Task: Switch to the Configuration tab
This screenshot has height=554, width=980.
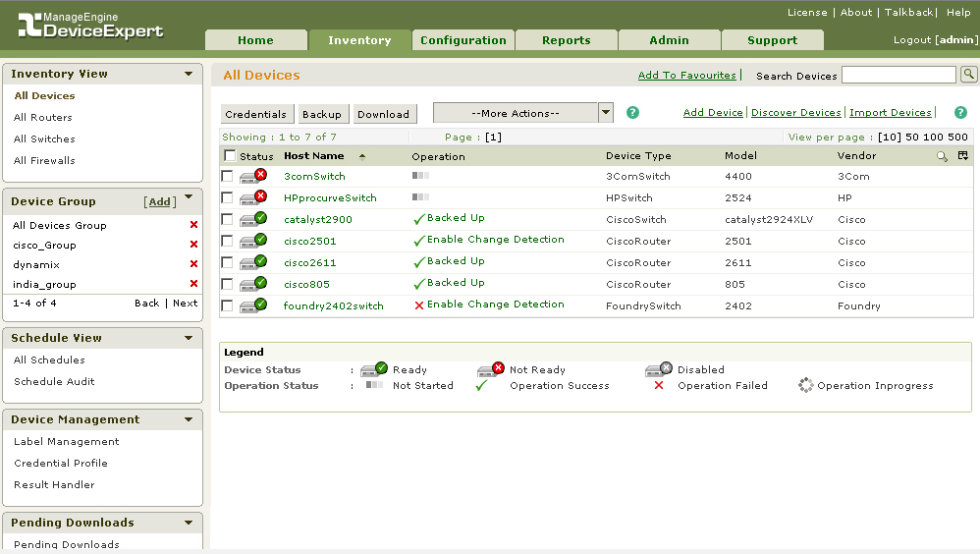Action: (463, 40)
